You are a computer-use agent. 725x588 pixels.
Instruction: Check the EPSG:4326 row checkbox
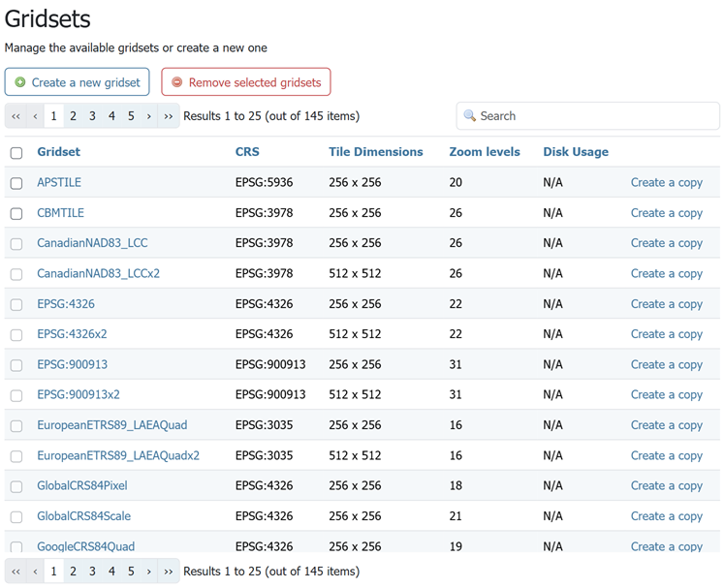16,304
